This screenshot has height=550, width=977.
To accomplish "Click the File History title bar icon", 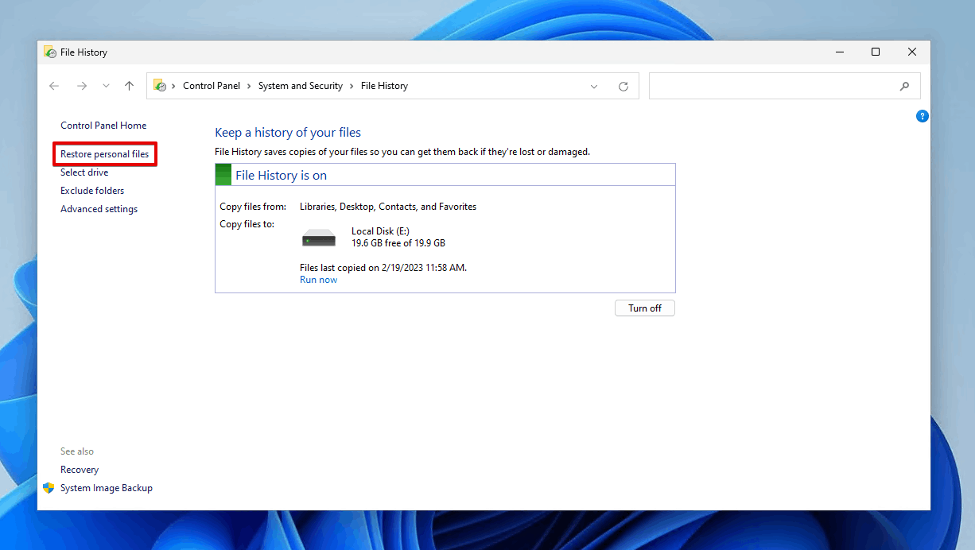I will [x=50, y=52].
